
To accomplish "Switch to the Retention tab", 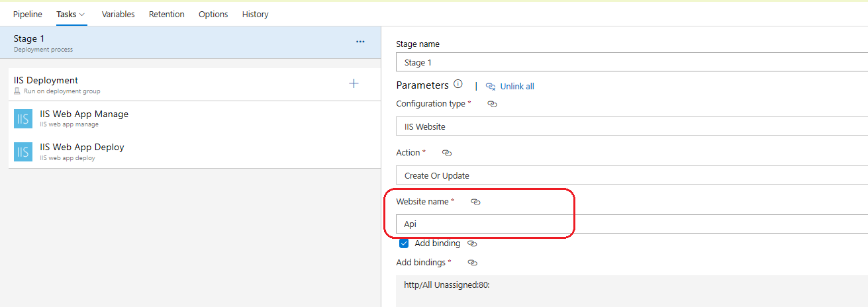I will click(167, 14).
